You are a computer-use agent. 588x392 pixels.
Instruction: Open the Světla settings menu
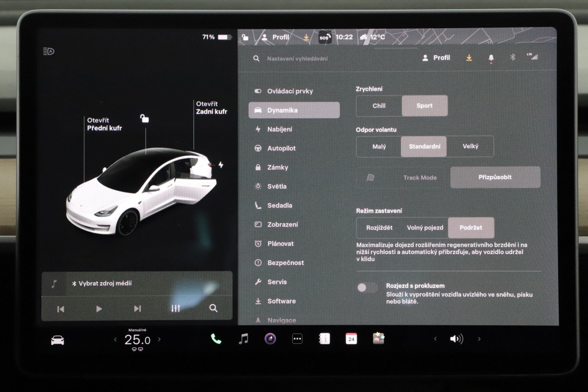pyautogui.click(x=294, y=186)
